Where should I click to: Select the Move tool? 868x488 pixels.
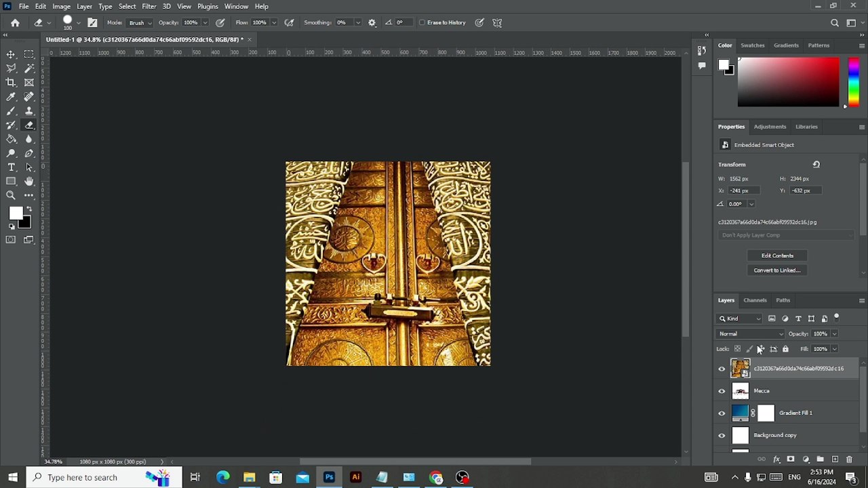click(11, 54)
